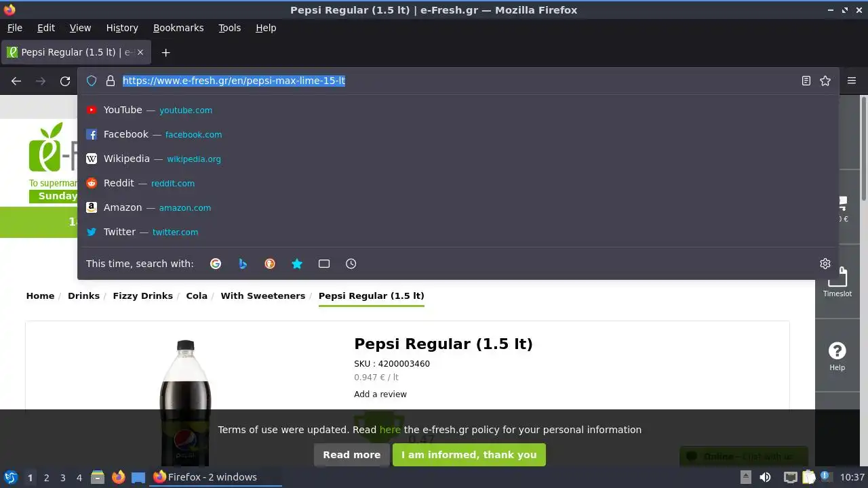Bookmark this page with the star

tap(825, 81)
